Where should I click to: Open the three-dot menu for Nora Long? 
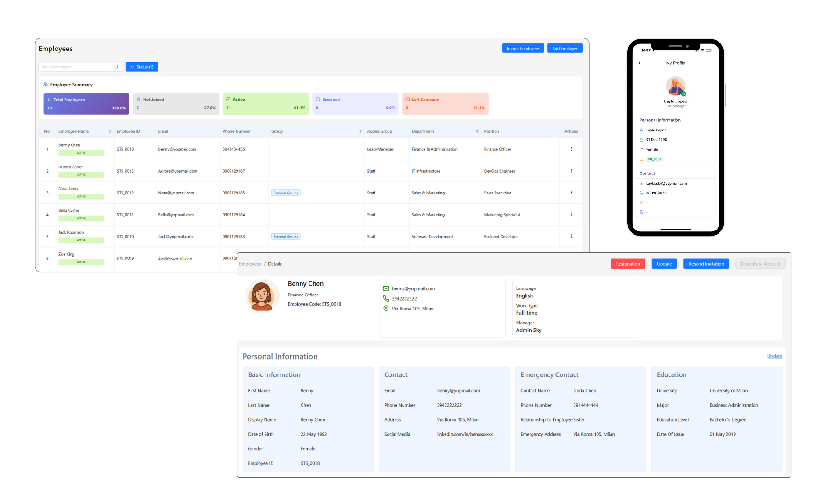tap(571, 193)
